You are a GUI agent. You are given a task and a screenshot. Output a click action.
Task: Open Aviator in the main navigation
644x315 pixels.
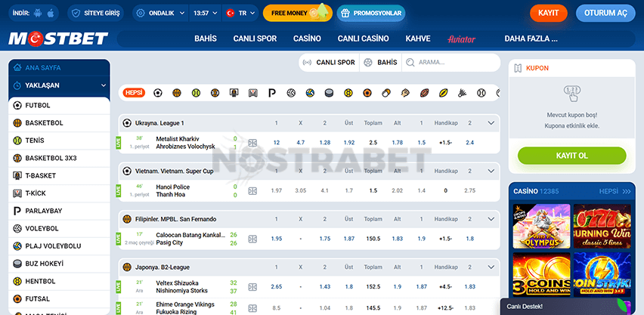(x=461, y=39)
